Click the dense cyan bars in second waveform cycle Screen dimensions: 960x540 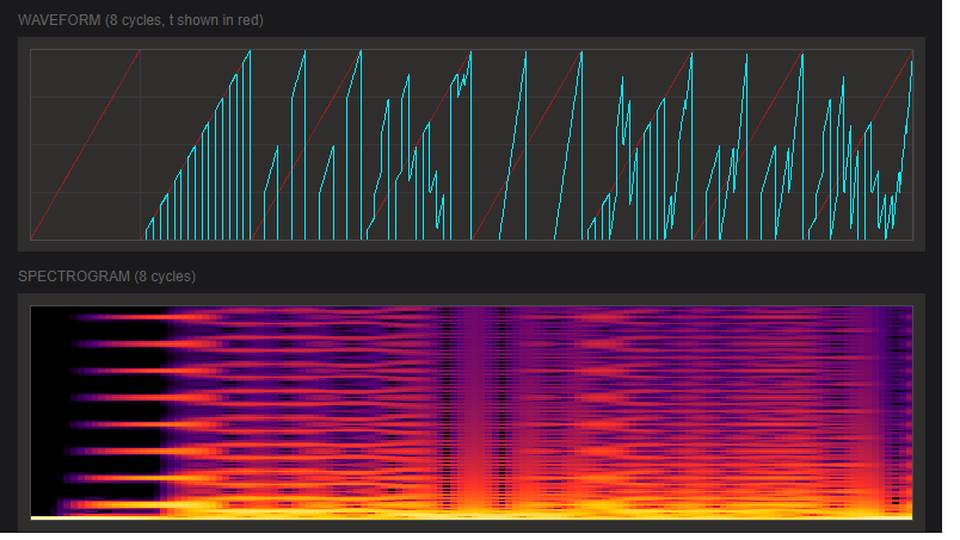(200, 190)
